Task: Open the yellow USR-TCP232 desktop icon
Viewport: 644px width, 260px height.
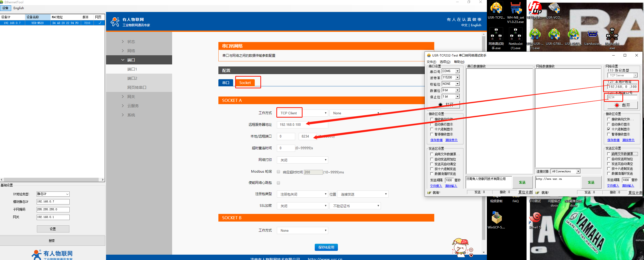Action: (496, 9)
